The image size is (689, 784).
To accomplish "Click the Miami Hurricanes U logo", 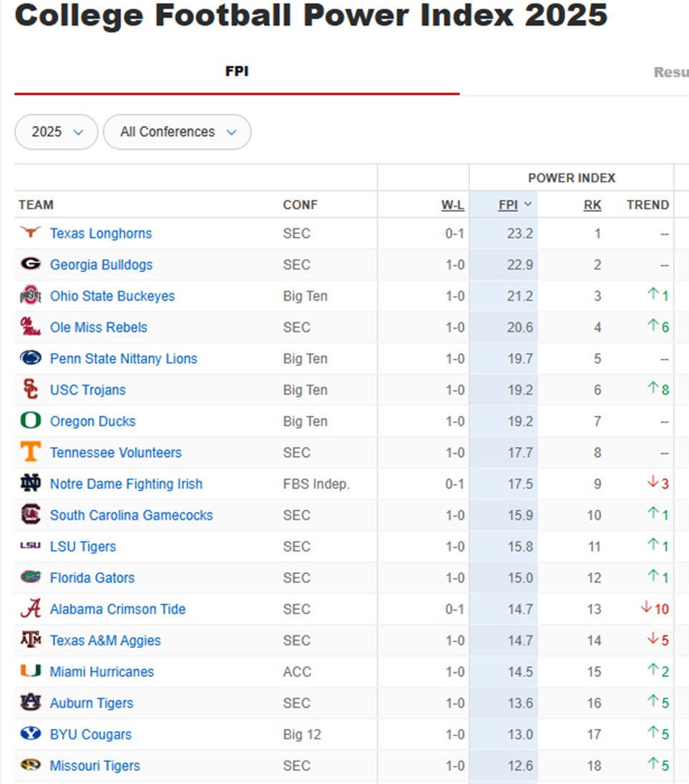I will pyautogui.click(x=31, y=672).
